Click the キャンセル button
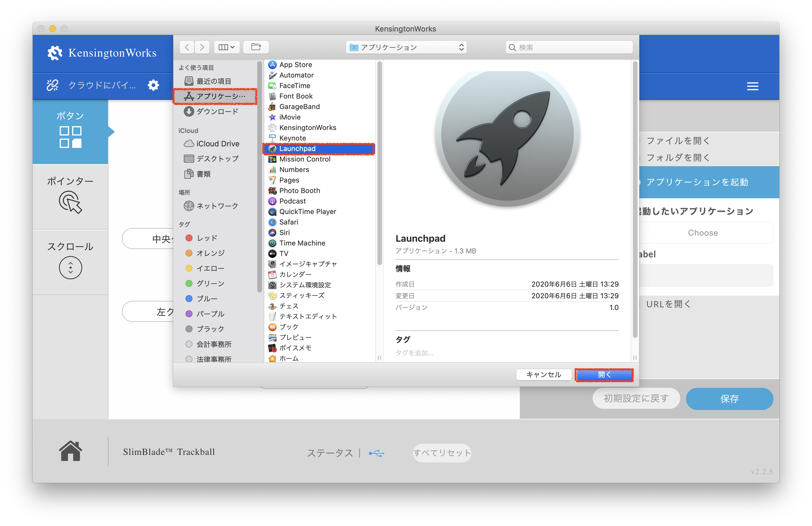 point(543,375)
